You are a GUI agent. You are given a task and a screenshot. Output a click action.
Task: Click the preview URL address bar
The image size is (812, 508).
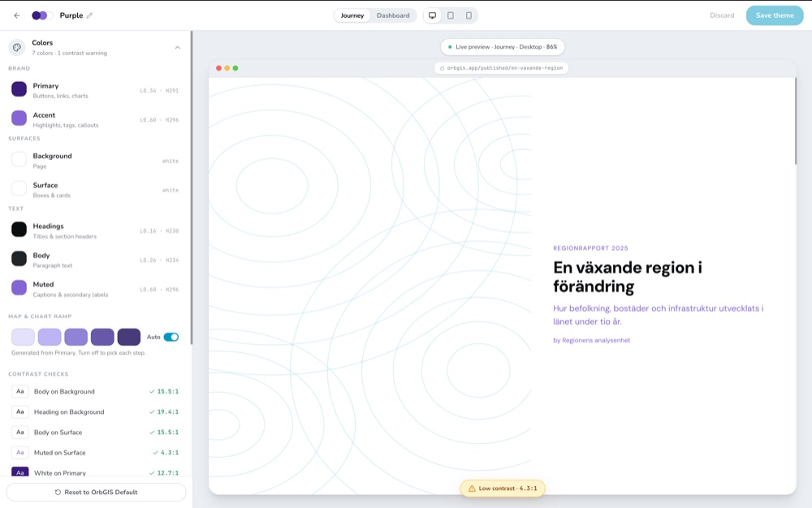pyautogui.click(x=501, y=68)
